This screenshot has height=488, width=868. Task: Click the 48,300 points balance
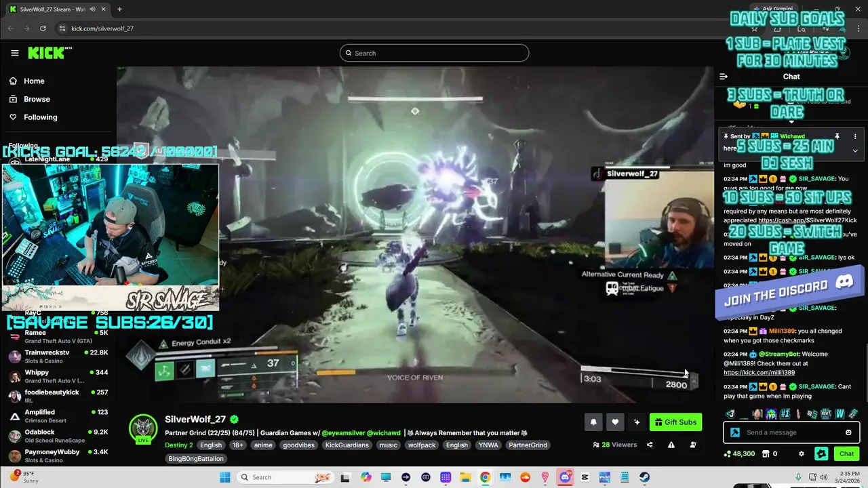click(x=739, y=454)
